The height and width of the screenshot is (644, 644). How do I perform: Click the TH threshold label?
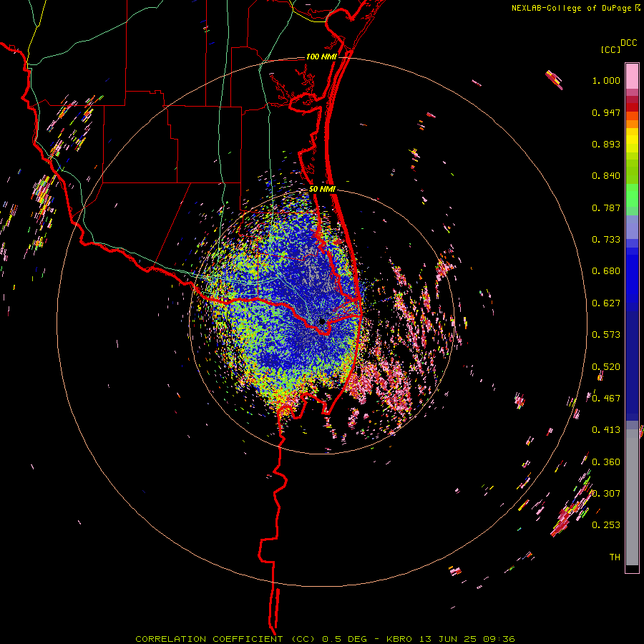615,557
